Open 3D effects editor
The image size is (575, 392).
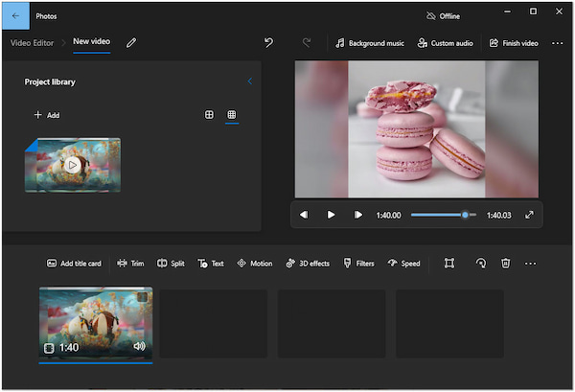(308, 264)
